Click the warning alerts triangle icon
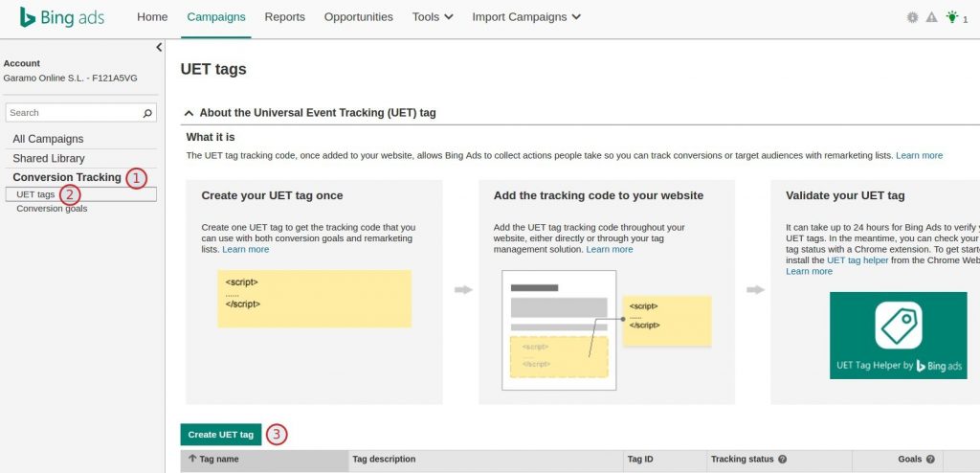Image resolution: width=980 pixels, height=473 pixels. 931,17
